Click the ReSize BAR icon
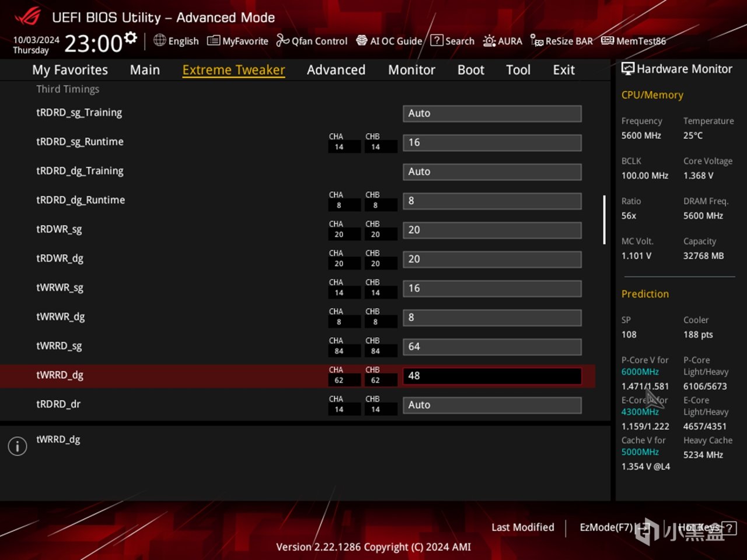Screen dimensions: 747x560 pyautogui.click(x=537, y=40)
